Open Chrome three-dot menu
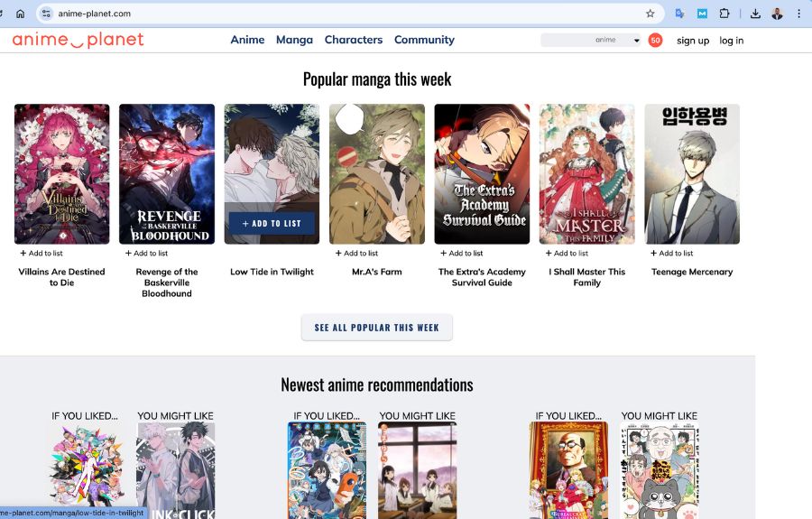Image resolution: width=812 pixels, height=519 pixels. tap(799, 14)
